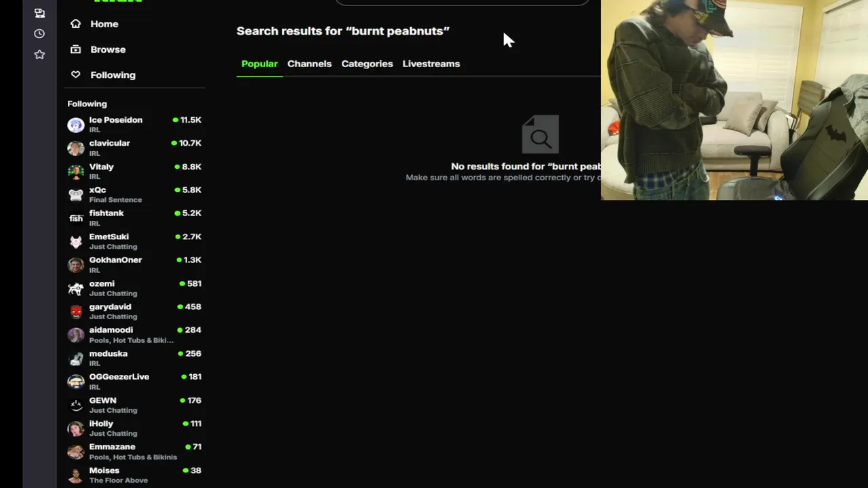Select Ice Poseidon channel name
Screen dimensions: 868x488
tap(116, 120)
